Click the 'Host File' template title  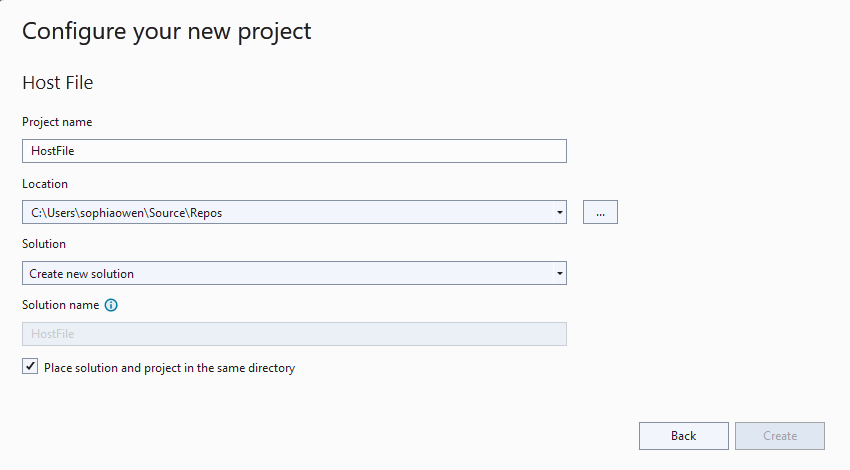(x=58, y=83)
